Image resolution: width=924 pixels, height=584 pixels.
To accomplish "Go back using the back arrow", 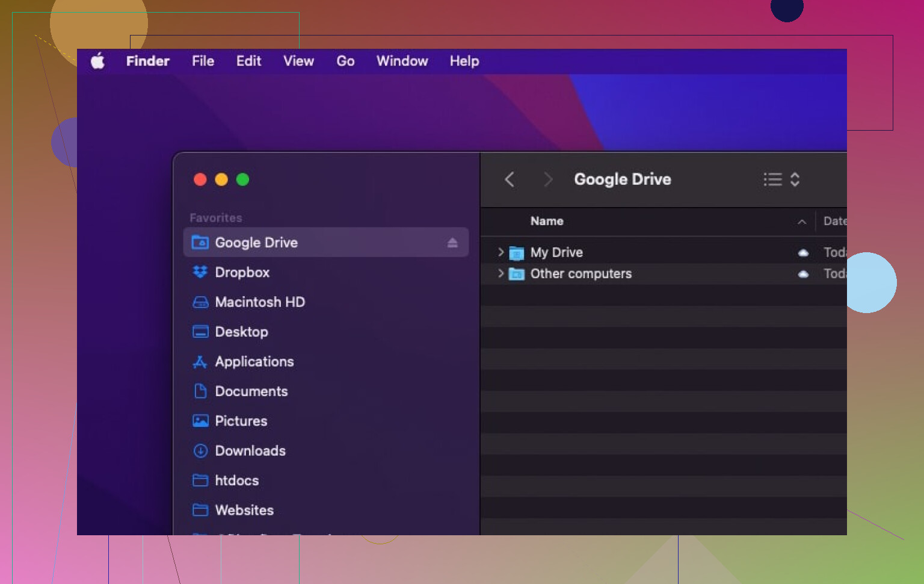I will pos(510,179).
